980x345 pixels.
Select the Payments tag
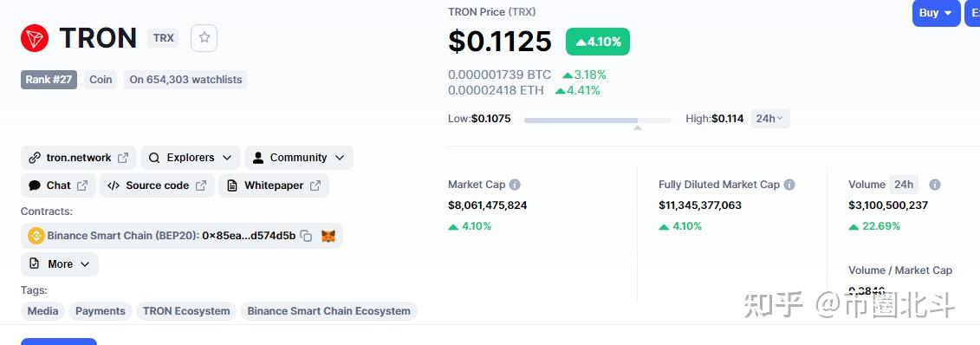pyautogui.click(x=100, y=311)
